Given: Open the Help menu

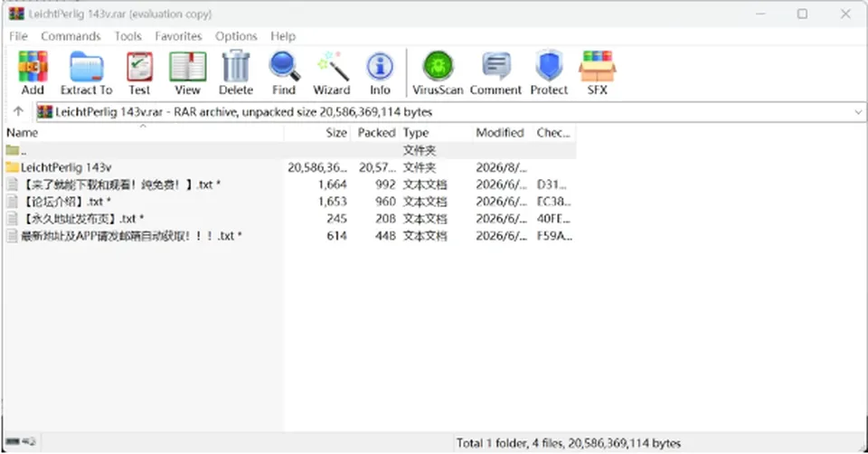Looking at the screenshot, I should (x=283, y=36).
